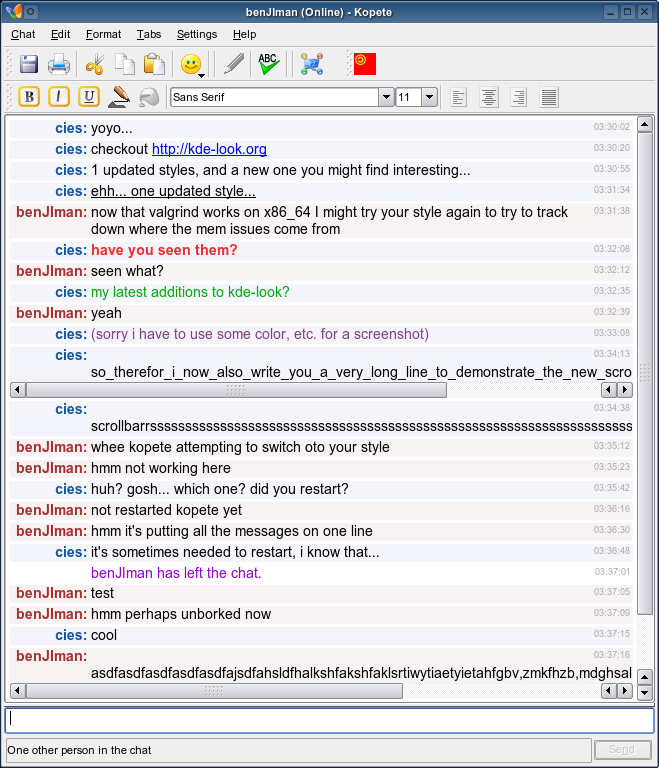659x768 pixels.
Task: Open the font size 11 dropdown
Action: click(x=429, y=97)
